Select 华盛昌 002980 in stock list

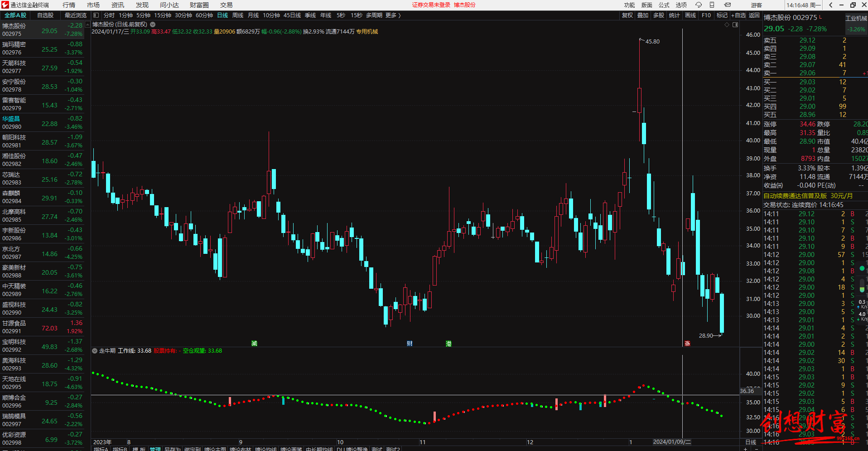pyautogui.click(x=42, y=122)
